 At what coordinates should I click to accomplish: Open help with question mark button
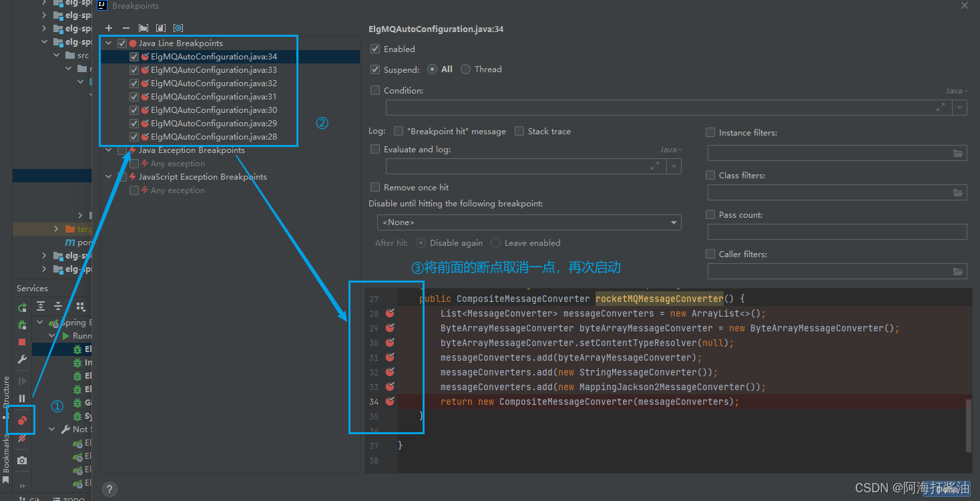pyautogui.click(x=111, y=489)
